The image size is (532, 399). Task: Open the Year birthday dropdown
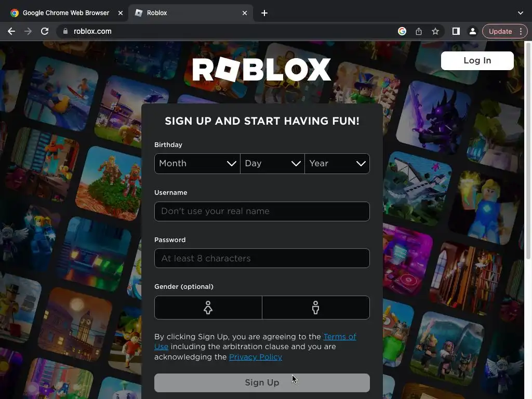coord(337,164)
